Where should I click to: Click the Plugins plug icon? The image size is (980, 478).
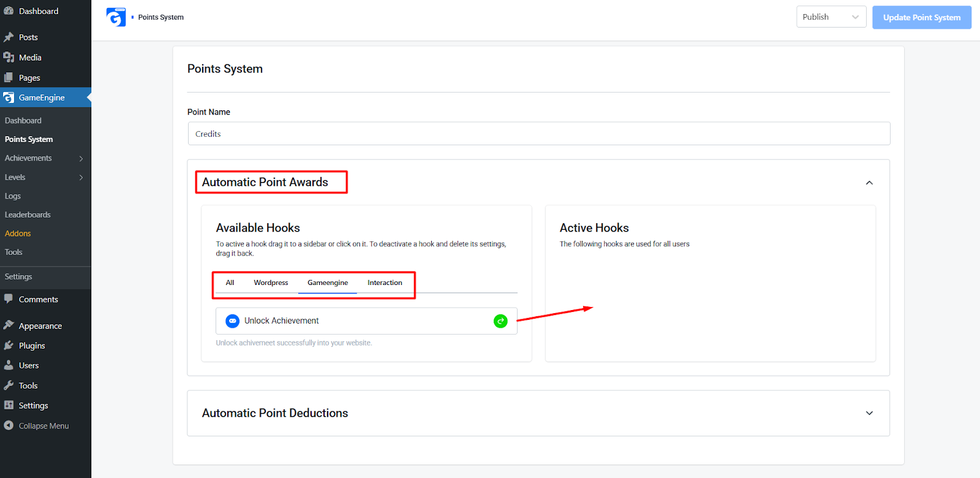click(x=9, y=346)
